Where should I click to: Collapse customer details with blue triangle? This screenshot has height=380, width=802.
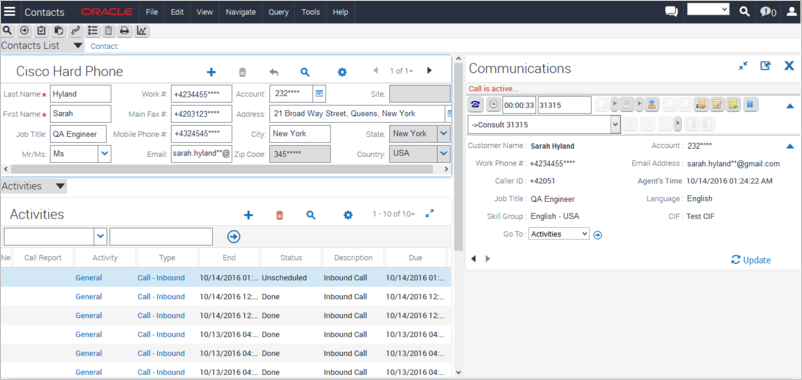[x=790, y=147]
